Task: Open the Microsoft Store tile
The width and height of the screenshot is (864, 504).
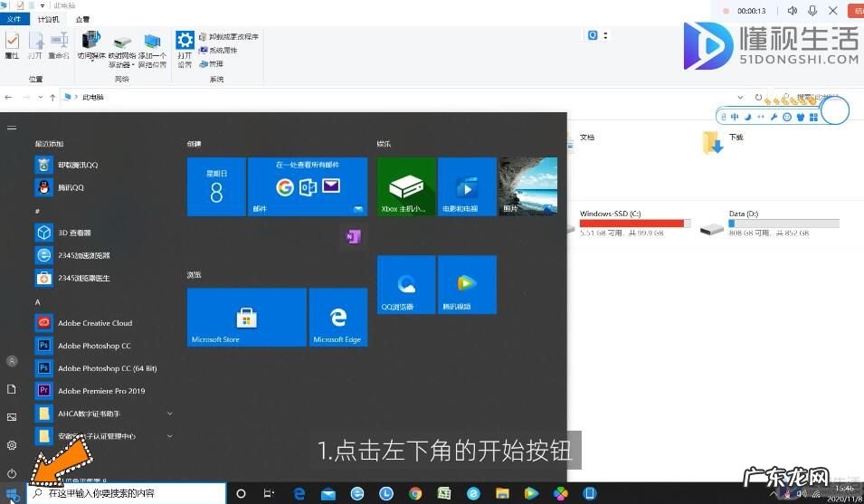Action: coord(246,318)
